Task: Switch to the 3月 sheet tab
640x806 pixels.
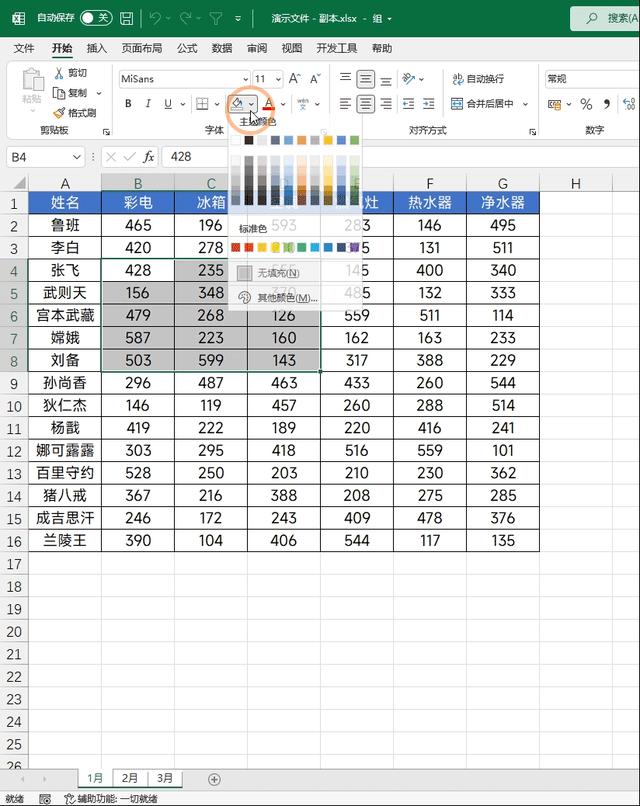Action: coord(164,778)
